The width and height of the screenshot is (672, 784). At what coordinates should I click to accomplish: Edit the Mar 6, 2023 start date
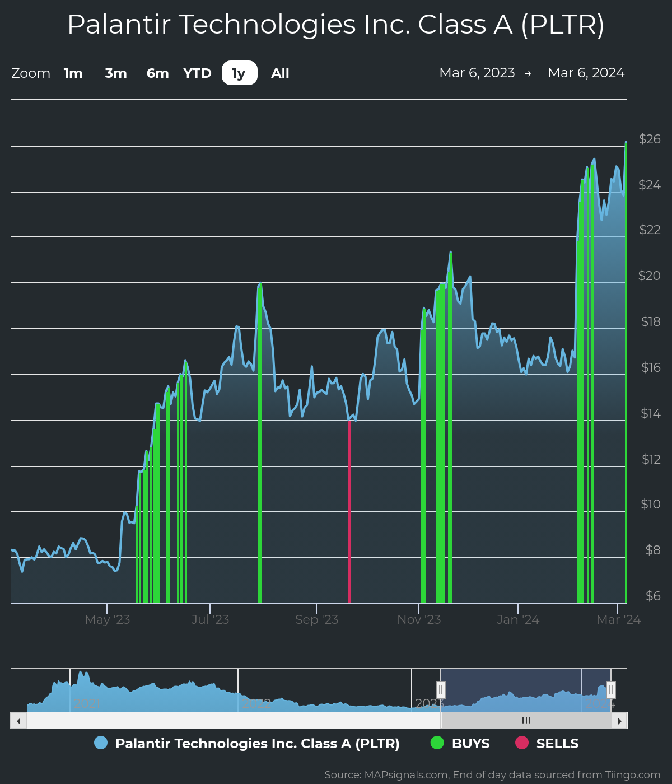point(477,73)
